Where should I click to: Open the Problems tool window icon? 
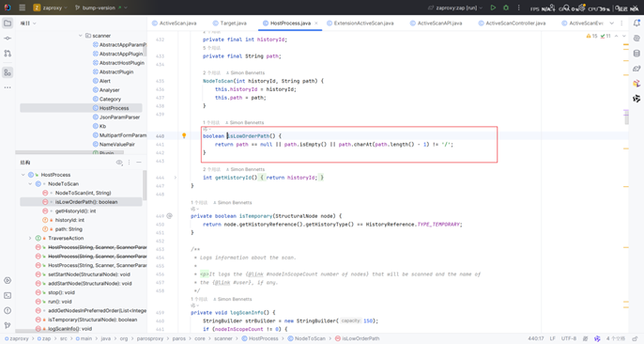pyautogui.click(x=8, y=310)
